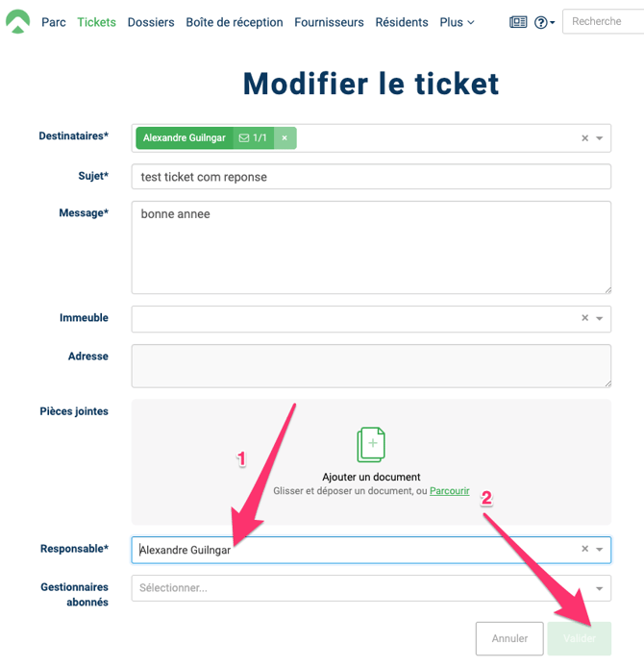Click the add document icon
The width and height of the screenshot is (644, 667).
coord(371,445)
